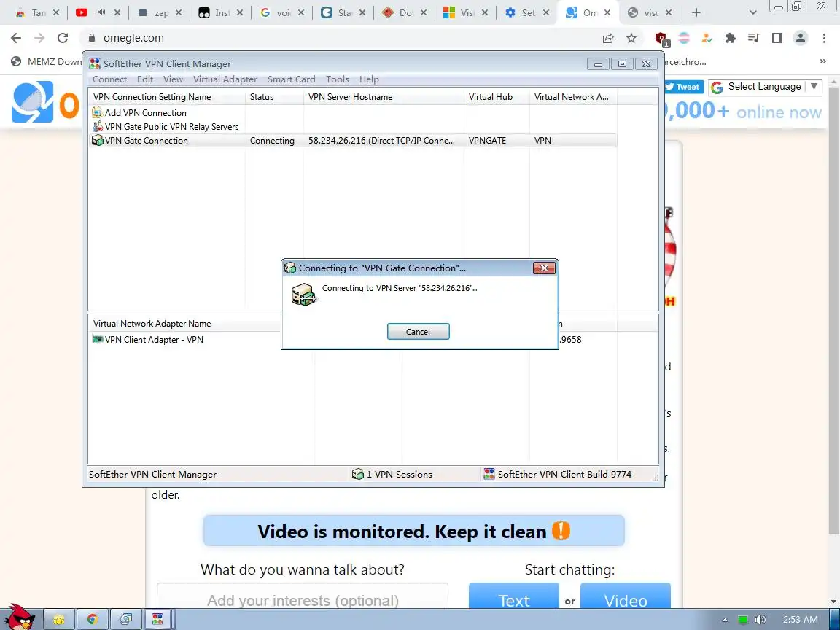Viewport: 840px width, 630px height.
Task: Open the Help menu in SoftEther
Action: pyautogui.click(x=369, y=79)
